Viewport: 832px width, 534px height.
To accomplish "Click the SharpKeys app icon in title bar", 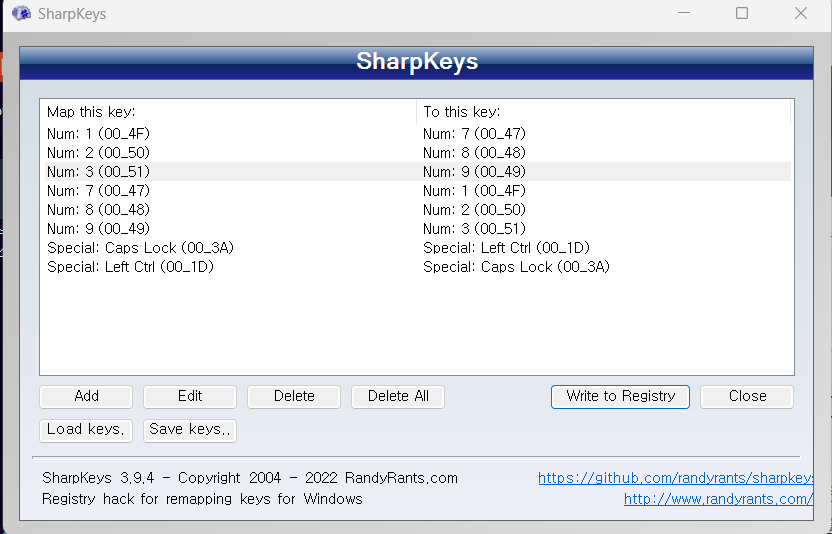I will 21,13.
